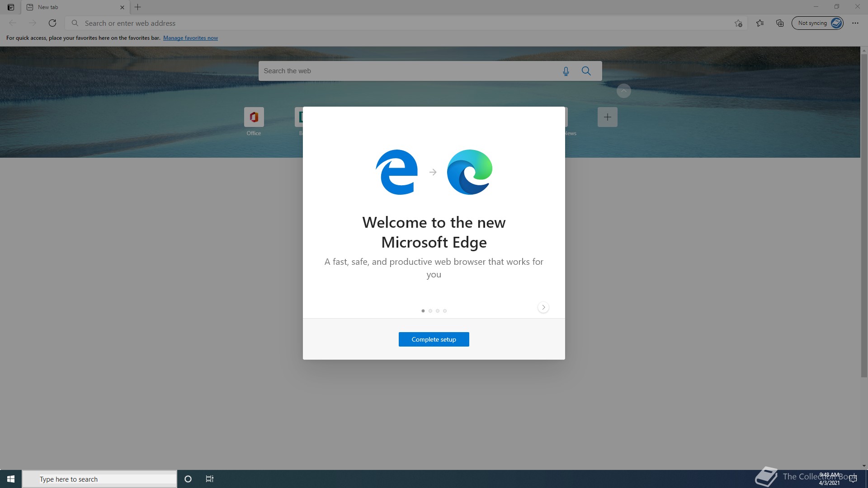The image size is (868, 488).
Task: Click the add site plus tile
Action: pos(607,117)
